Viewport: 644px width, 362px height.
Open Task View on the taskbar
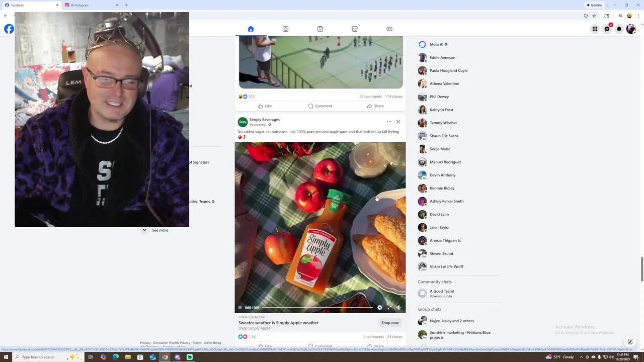(x=90, y=357)
